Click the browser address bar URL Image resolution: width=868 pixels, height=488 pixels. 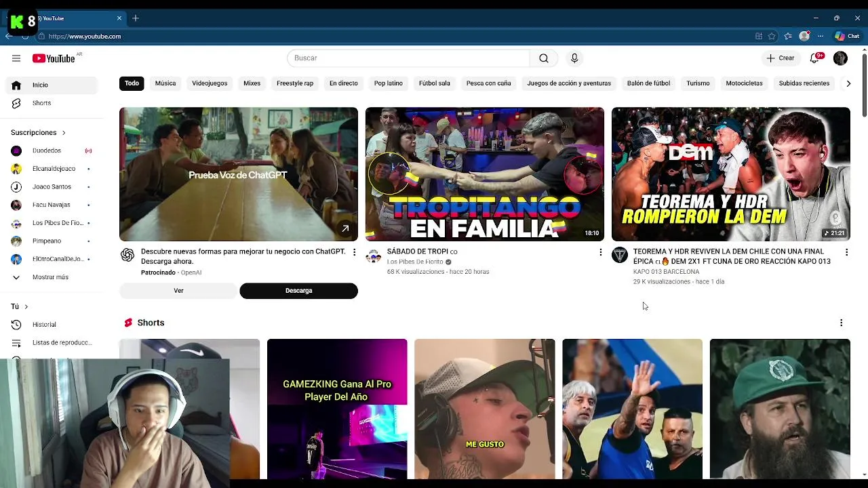pos(85,37)
